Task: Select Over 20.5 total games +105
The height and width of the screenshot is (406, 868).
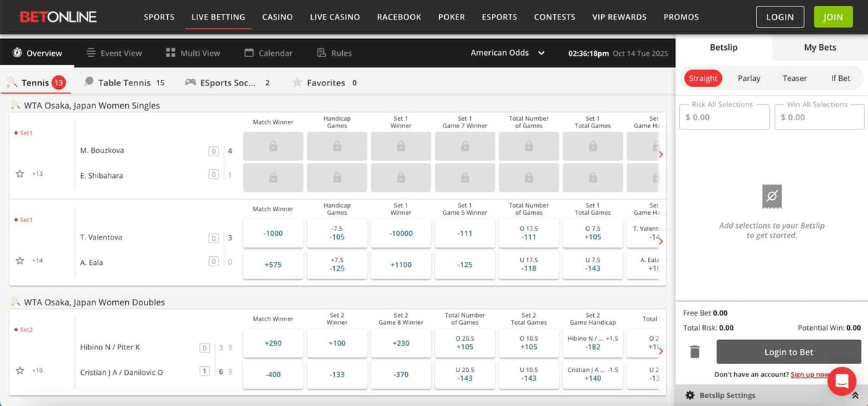Action: (464, 343)
